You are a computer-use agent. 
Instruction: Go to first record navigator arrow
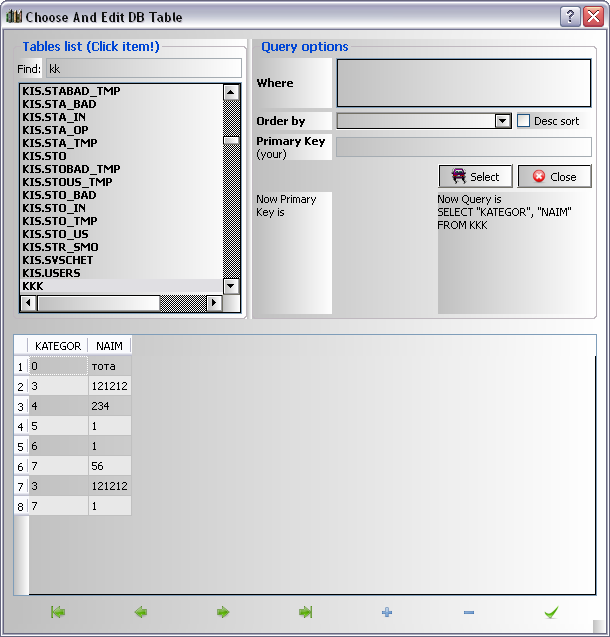tap(58, 612)
